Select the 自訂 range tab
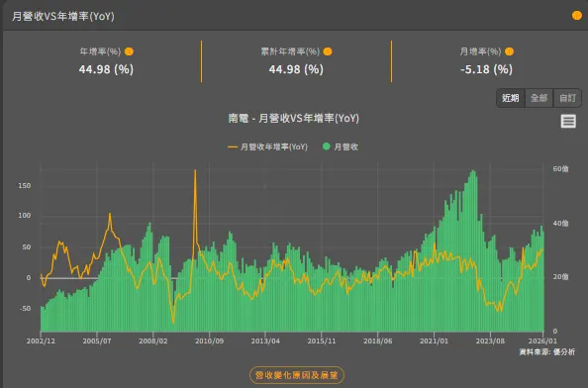The width and height of the screenshot is (588, 388). [x=567, y=98]
